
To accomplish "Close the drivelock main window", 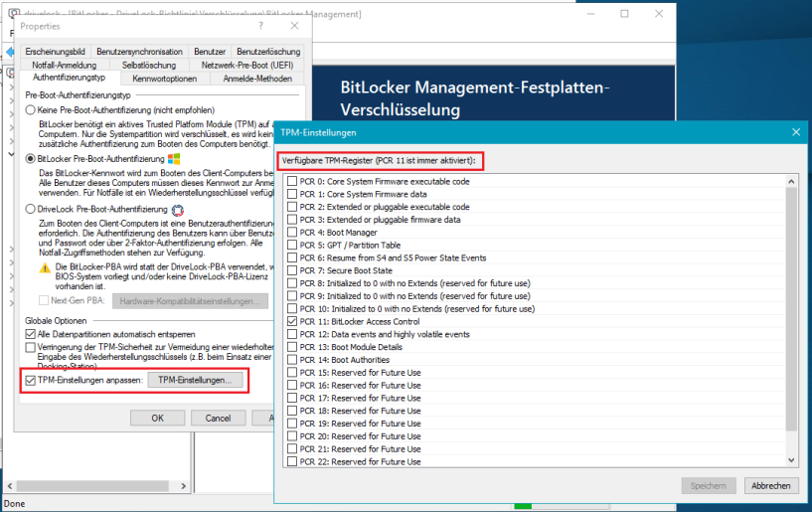I will [x=659, y=14].
